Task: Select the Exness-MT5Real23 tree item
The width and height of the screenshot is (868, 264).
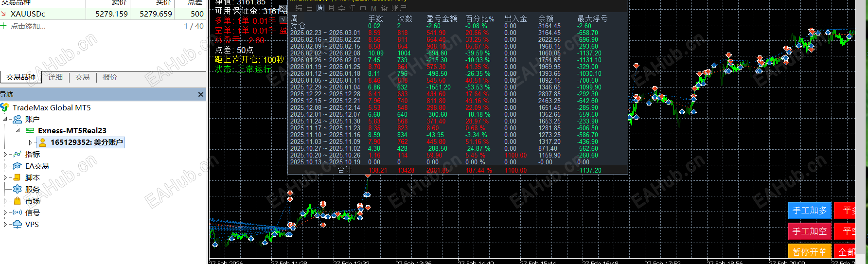Action: [72, 131]
